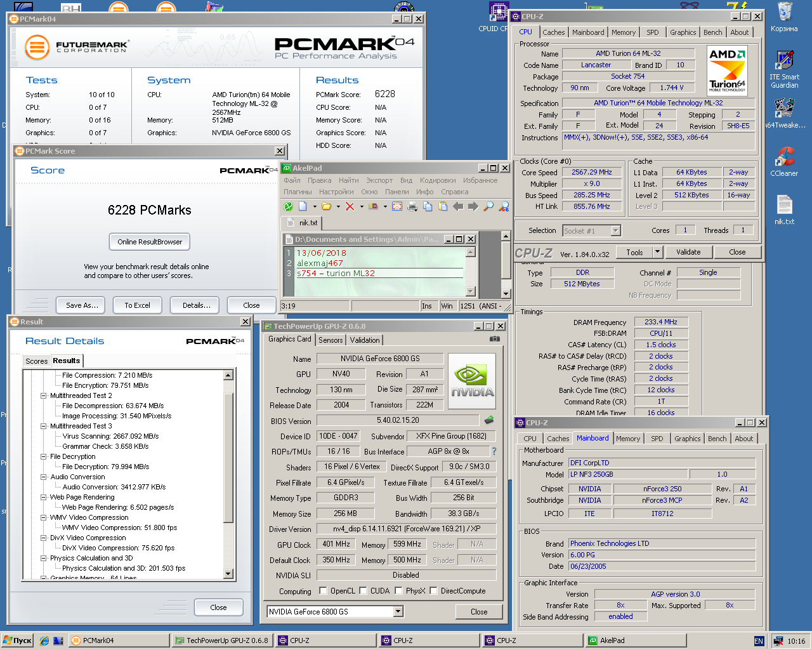The height and width of the screenshot is (650, 812).
Task: Click the EN language indicator in tray
Action: [759, 641]
